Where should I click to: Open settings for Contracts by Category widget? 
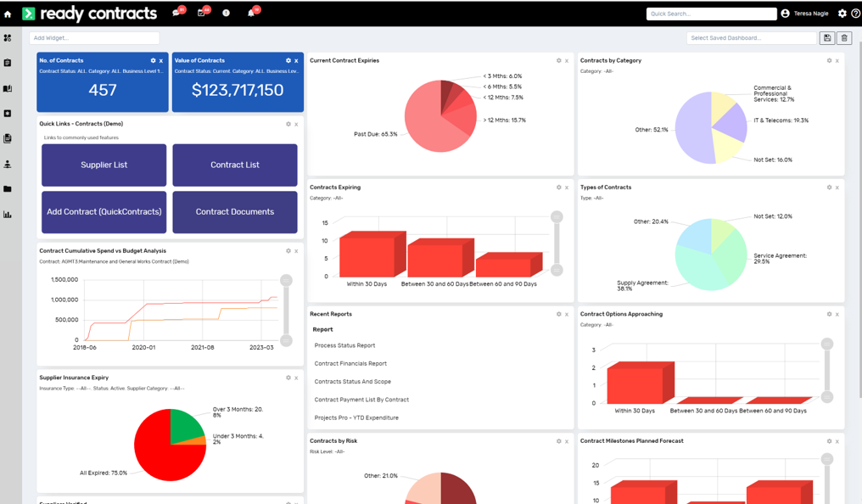pyautogui.click(x=829, y=60)
